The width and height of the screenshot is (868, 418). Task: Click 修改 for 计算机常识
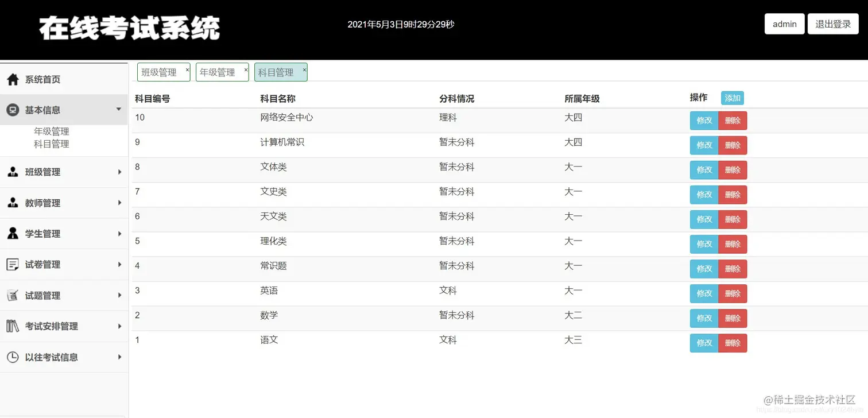click(x=704, y=145)
